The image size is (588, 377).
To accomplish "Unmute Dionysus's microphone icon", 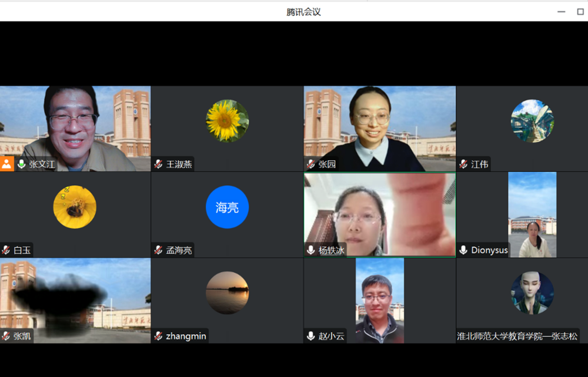I will 463,250.
